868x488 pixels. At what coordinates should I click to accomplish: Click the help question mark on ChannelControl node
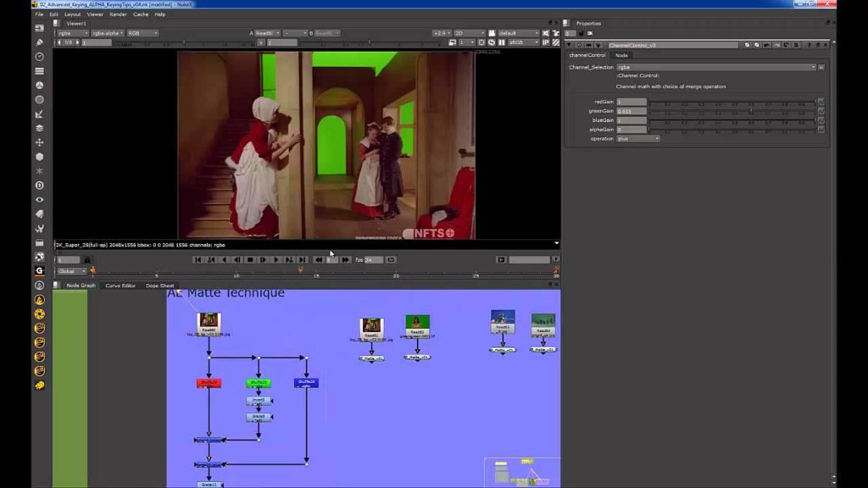tap(810, 45)
